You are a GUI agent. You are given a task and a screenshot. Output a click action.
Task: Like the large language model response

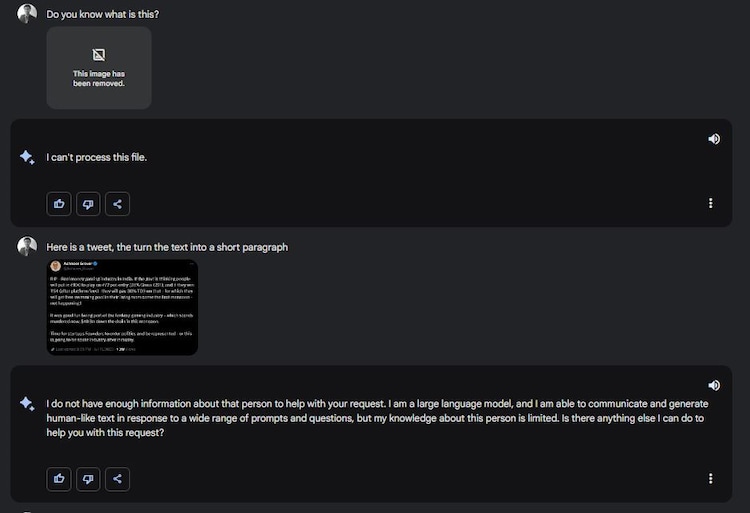pyautogui.click(x=59, y=479)
